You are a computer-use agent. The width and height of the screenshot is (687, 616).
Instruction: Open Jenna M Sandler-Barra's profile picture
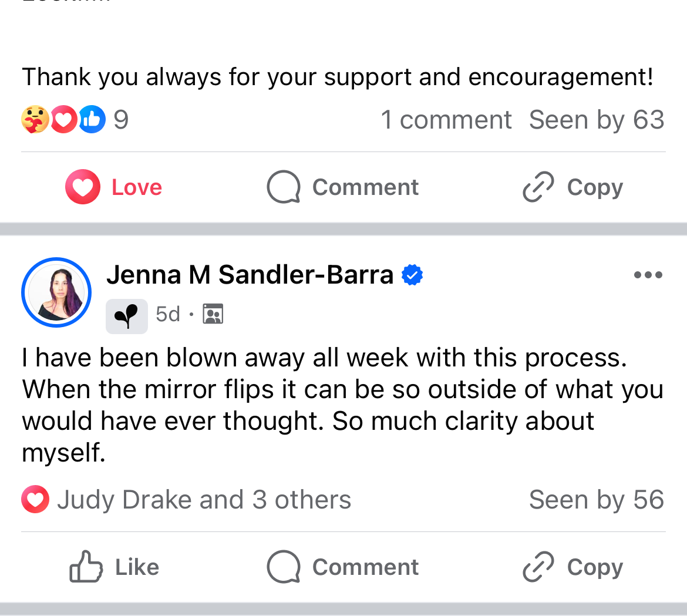click(x=56, y=292)
